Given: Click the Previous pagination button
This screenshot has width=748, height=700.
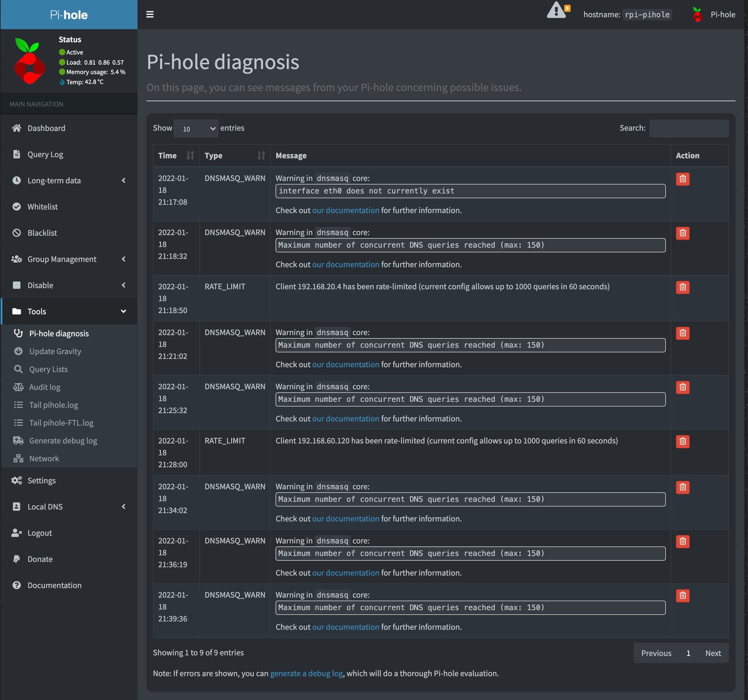Looking at the screenshot, I should (656, 653).
